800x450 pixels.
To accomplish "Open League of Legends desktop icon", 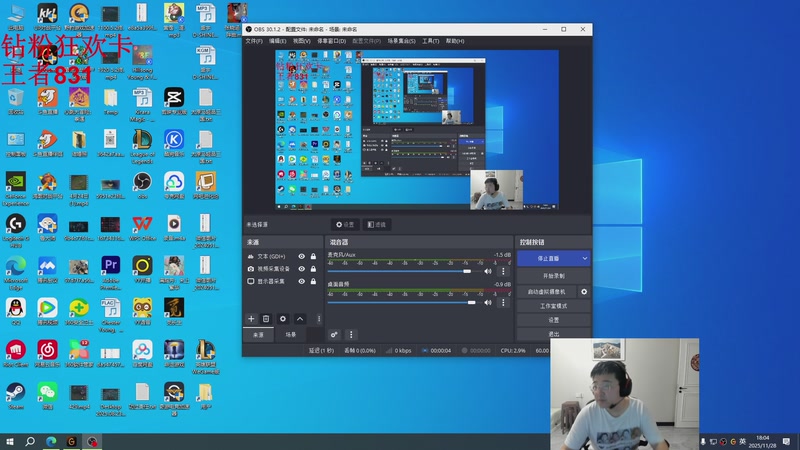I will click(x=142, y=146).
